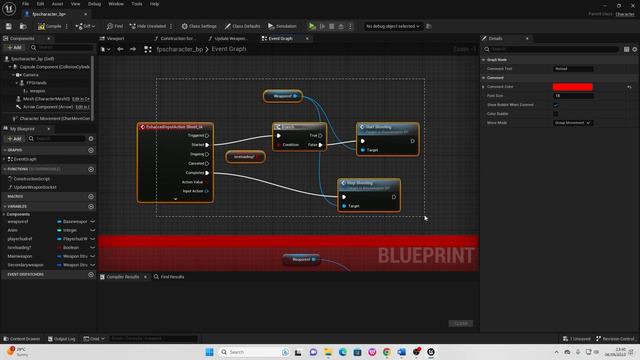640x360 pixels.
Task: Open the File menu
Action: [25, 4]
